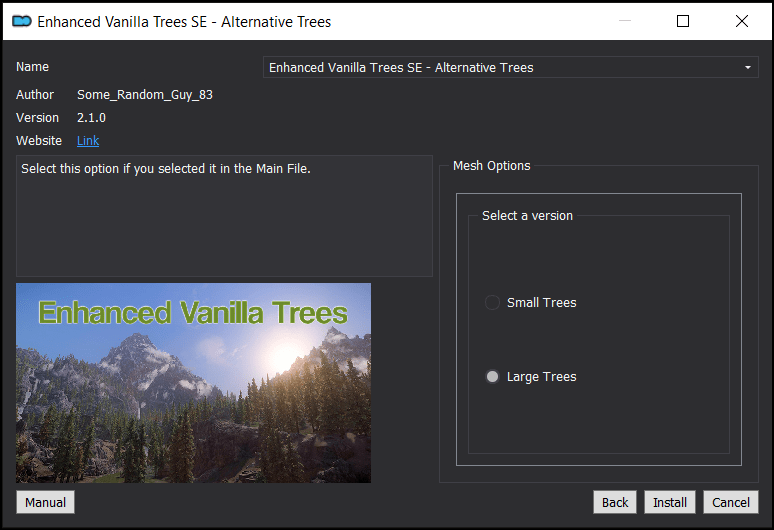Go Back to the previous installer page
The height and width of the screenshot is (530, 774).
pos(615,502)
